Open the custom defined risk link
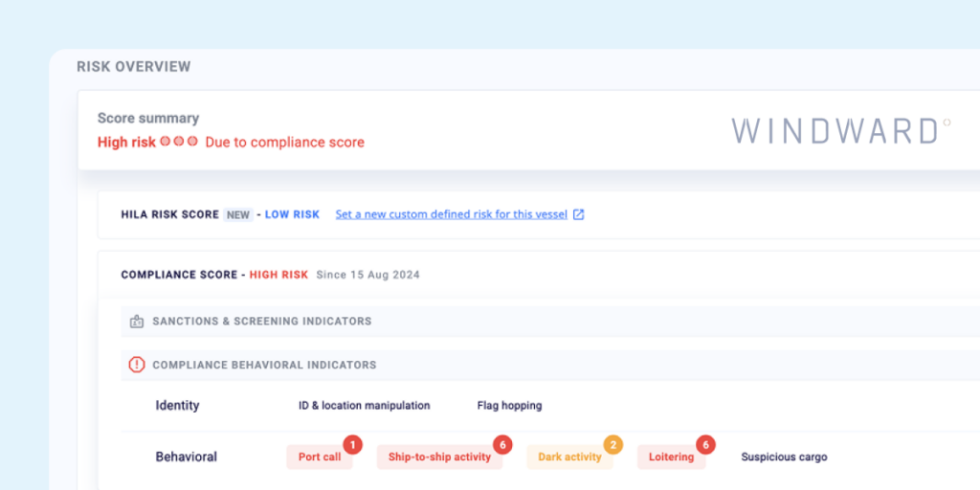 point(452,214)
